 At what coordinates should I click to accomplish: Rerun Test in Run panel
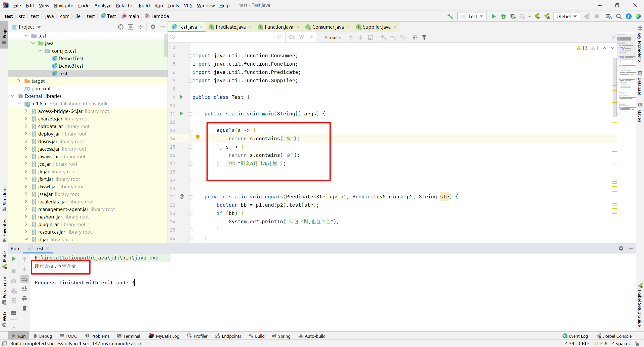coord(14,259)
